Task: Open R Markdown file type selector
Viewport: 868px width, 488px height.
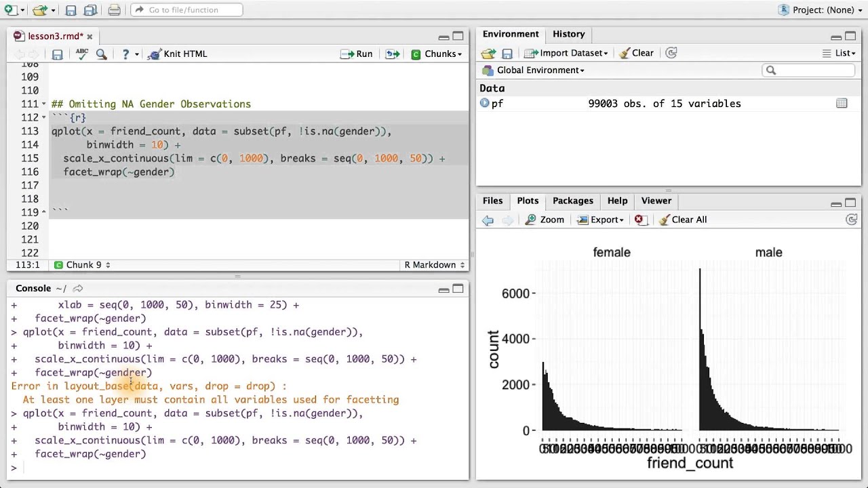Action: (x=434, y=265)
